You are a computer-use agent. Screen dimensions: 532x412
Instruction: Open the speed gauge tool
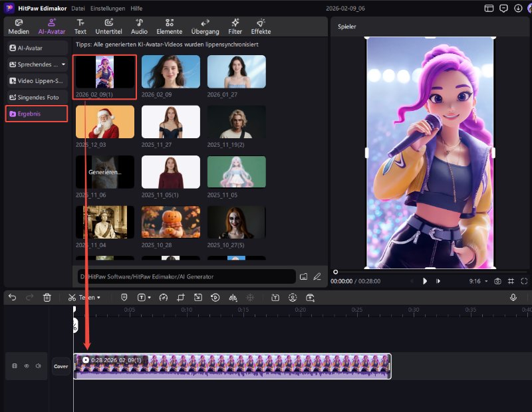(164, 298)
